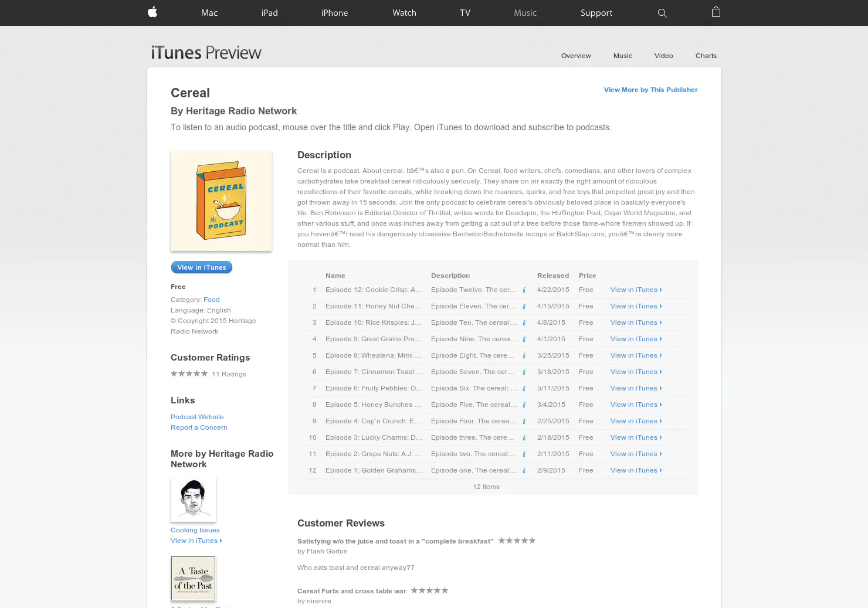Show info icon for Episode 7 Cinnamon Toast
Image resolution: width=868 pixels, height=608 pixels.
(524, 372)
